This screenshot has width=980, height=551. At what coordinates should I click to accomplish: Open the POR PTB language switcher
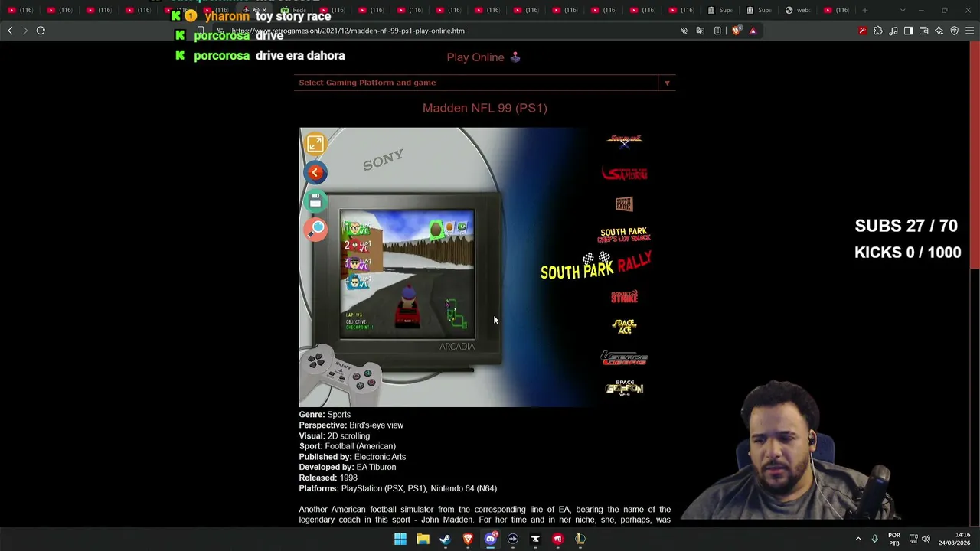pos(894,539)
